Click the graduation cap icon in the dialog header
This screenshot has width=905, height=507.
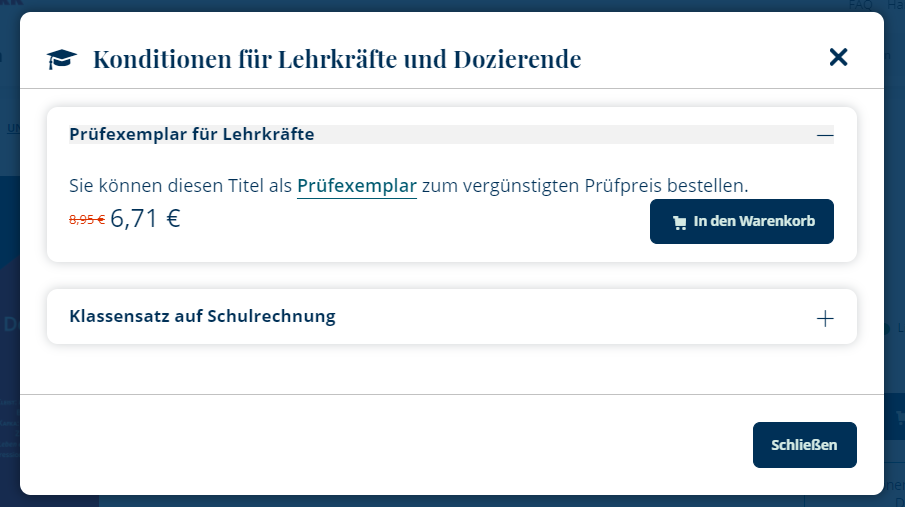(x=62, y=60)
